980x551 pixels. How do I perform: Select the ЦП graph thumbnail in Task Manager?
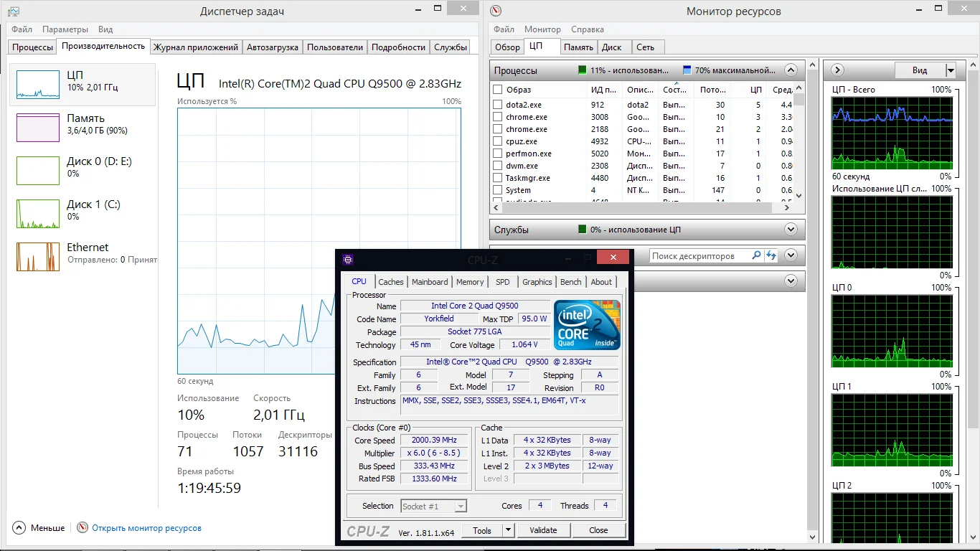38,85
